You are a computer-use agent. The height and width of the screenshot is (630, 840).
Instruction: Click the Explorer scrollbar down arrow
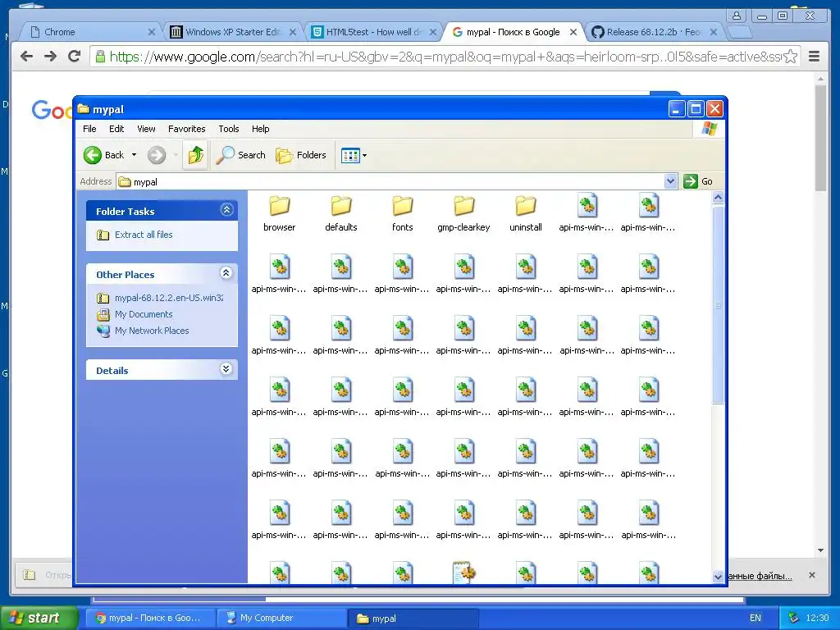click(718, 577)
